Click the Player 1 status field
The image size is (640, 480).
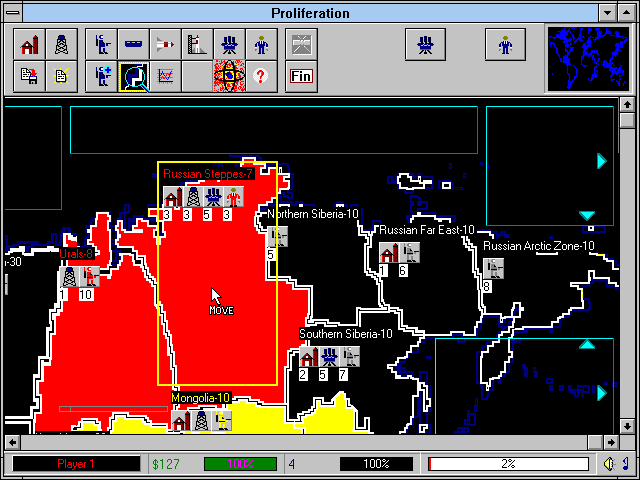pyautogui.click(x=76, y=464)
